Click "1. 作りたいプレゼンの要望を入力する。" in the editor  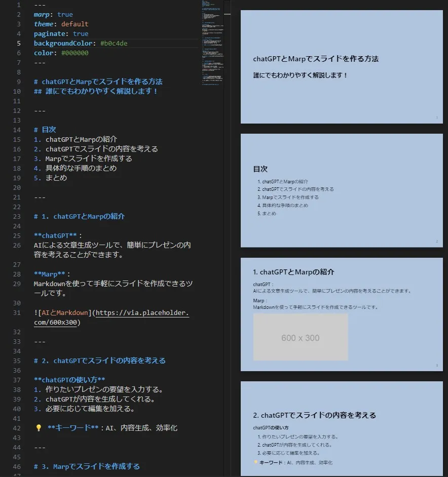click(x=100, y=390)
